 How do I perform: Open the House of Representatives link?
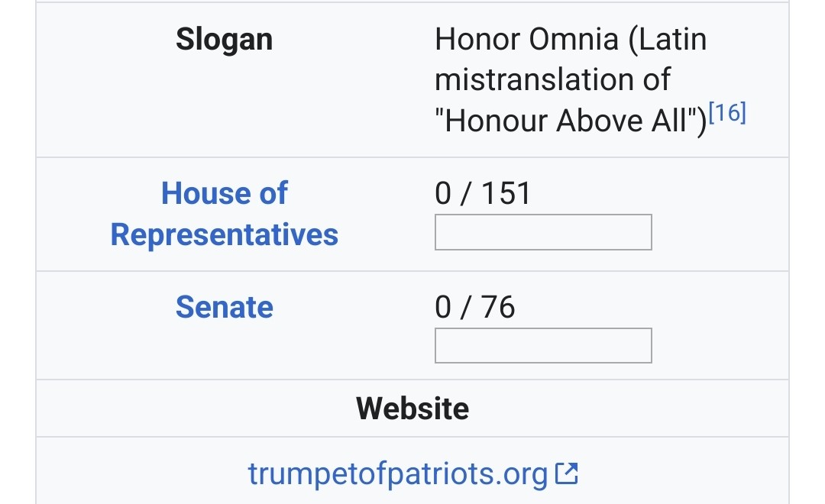pos(224,214)
